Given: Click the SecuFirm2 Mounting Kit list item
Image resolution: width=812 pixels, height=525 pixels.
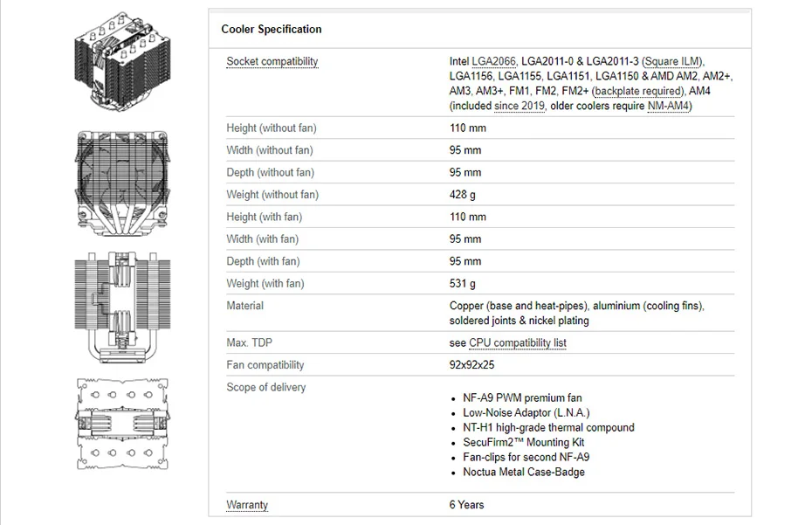Looking at the screenshot, I should (x=524, y=443).
